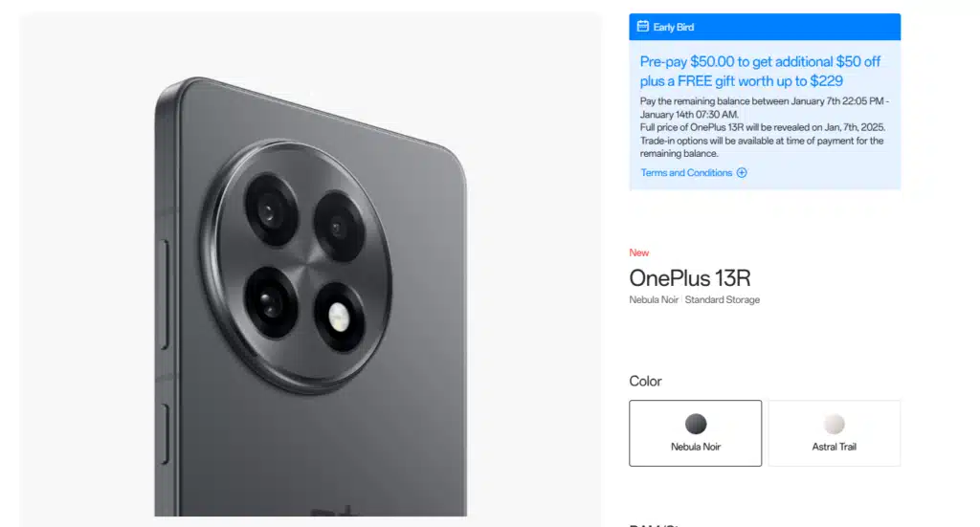Click the calendar icon beside Early Bird
Image resolution: width=980 pixels, height=527 pixels.
pos(642,26)
